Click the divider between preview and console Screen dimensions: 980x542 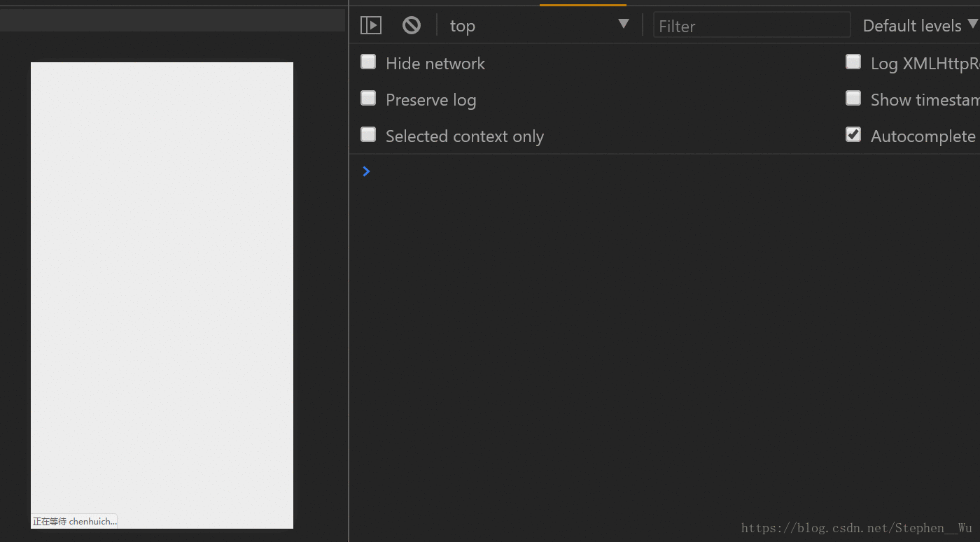tap(348, 273)
